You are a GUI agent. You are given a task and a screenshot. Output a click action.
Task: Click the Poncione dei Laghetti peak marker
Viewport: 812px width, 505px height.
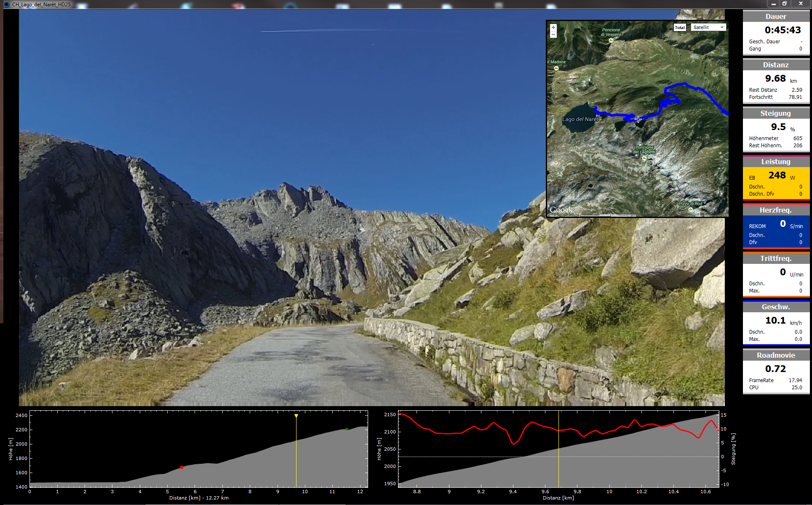tap(644, 158)
